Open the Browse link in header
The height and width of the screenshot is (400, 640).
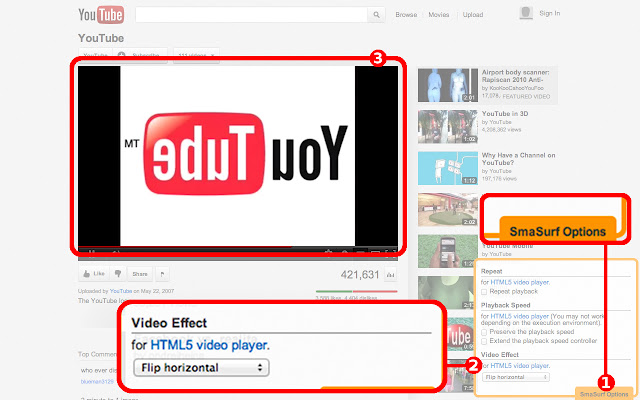tap(406, 15)
